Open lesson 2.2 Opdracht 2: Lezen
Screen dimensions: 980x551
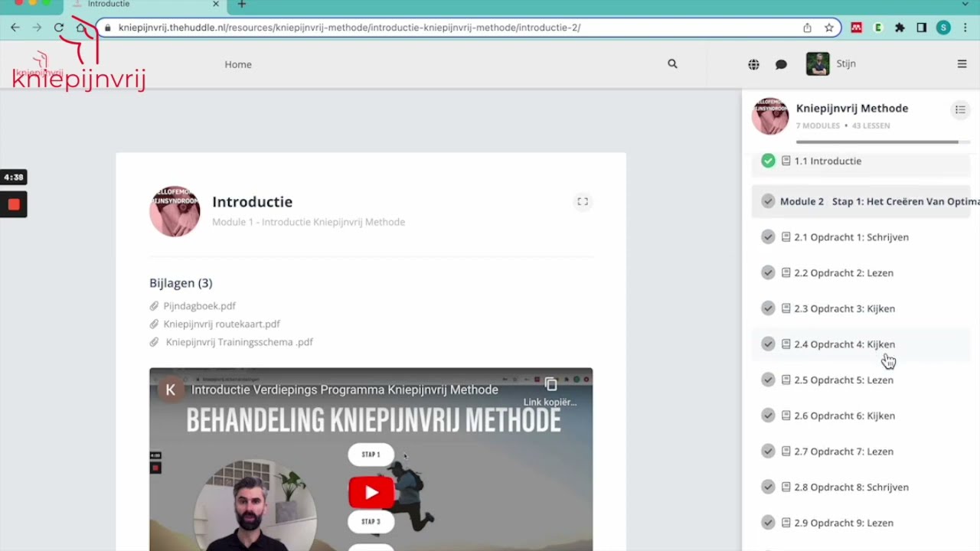click(x=844, y=272)
